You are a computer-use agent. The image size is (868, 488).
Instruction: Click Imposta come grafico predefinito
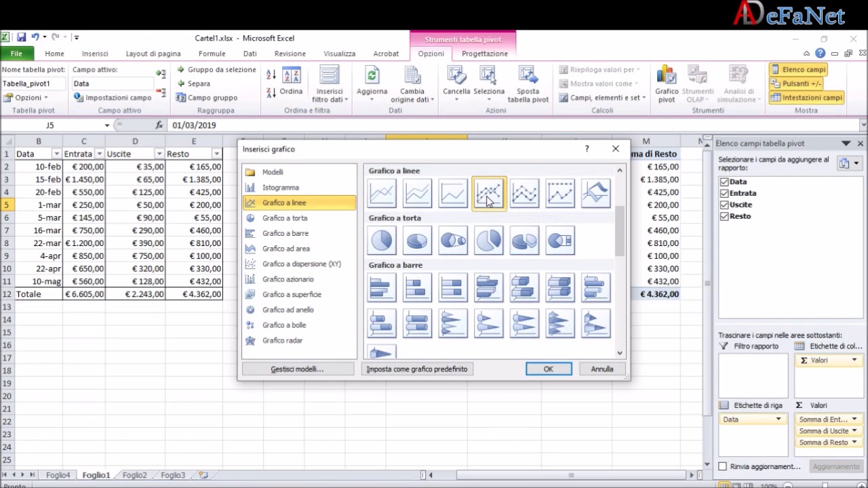tap(417, 369)
